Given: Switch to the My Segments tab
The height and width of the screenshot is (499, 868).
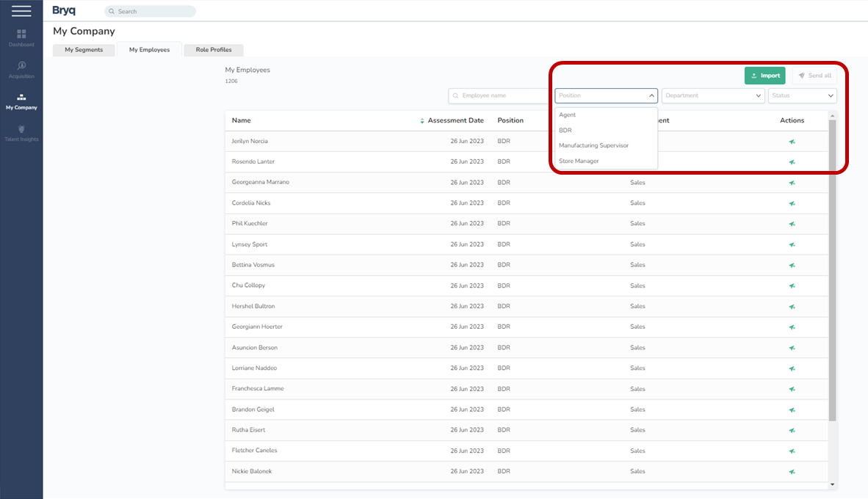Looking at the screenshot, I should (84, 50).
